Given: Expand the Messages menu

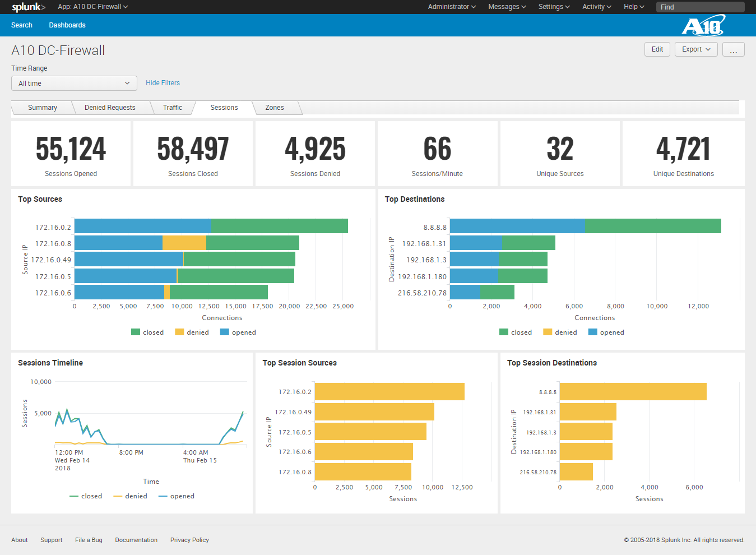Looking at the screenshot, I should pos(507,7).
